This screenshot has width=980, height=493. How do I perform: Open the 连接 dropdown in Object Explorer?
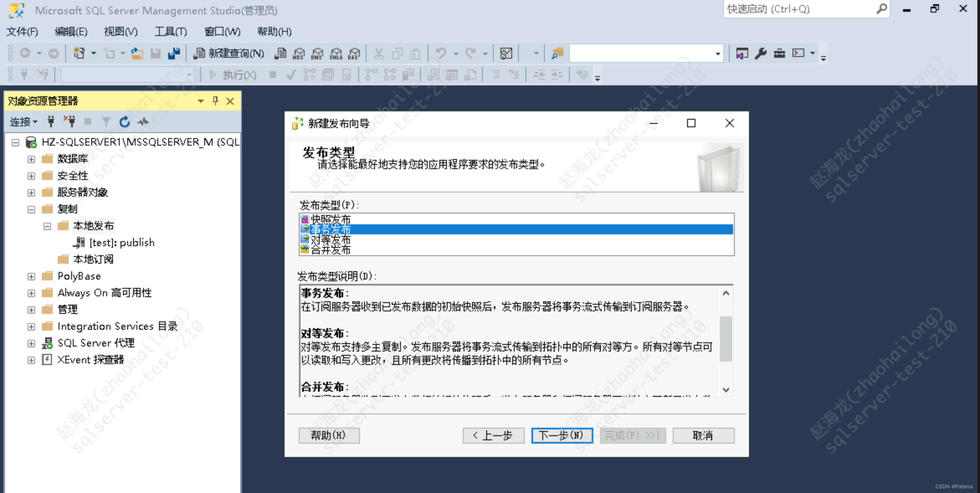(23, 122)
